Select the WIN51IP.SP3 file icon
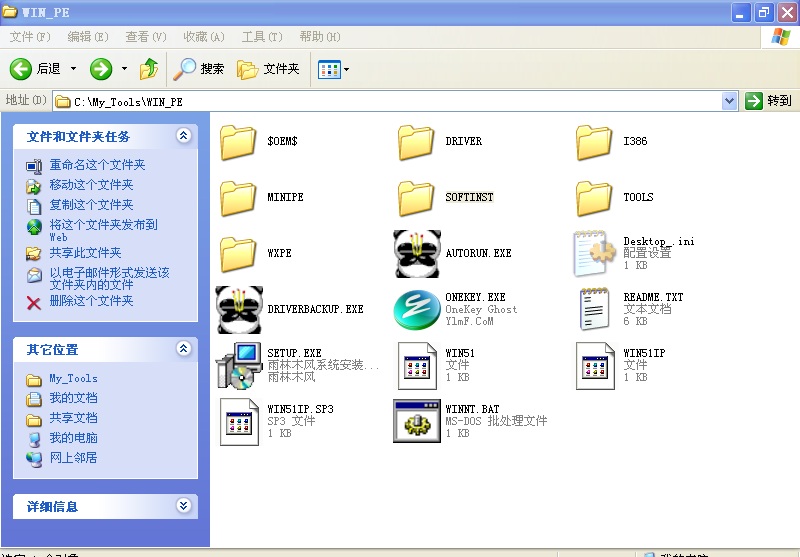The width and height of the screenshot is (800, 557). [239, 422]
